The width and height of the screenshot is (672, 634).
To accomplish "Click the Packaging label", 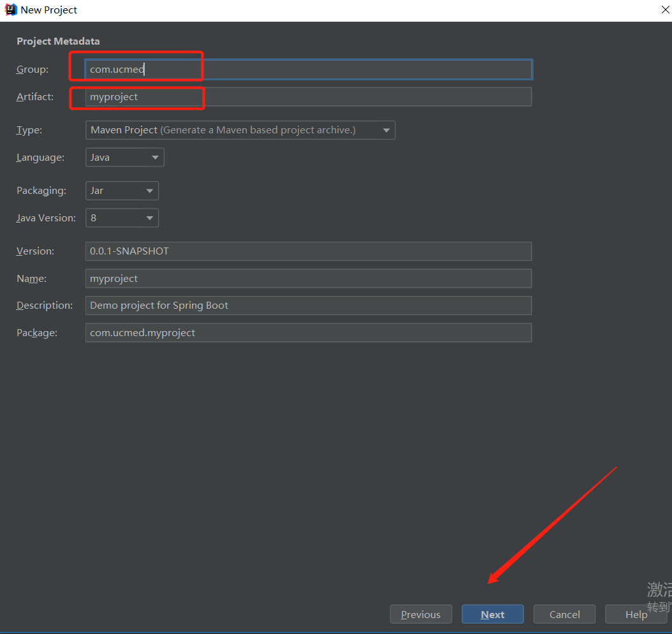I will (x=41, y=190).
